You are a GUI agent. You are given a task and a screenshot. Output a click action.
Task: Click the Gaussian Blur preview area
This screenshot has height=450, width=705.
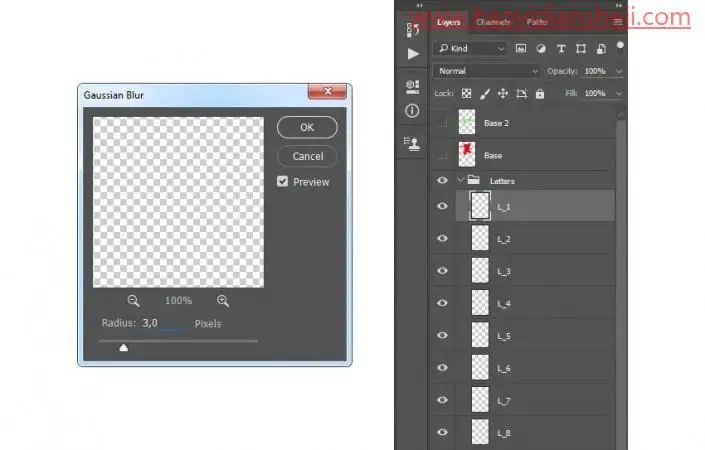[x=178, y=202]
